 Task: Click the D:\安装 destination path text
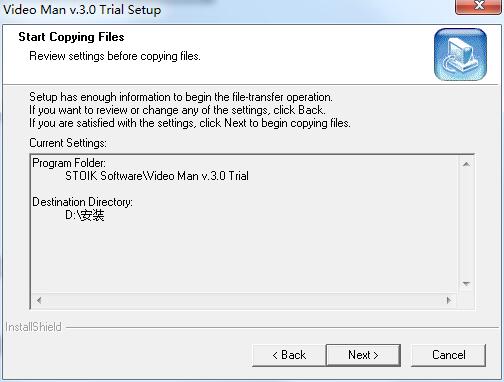[x=85, y=215]
